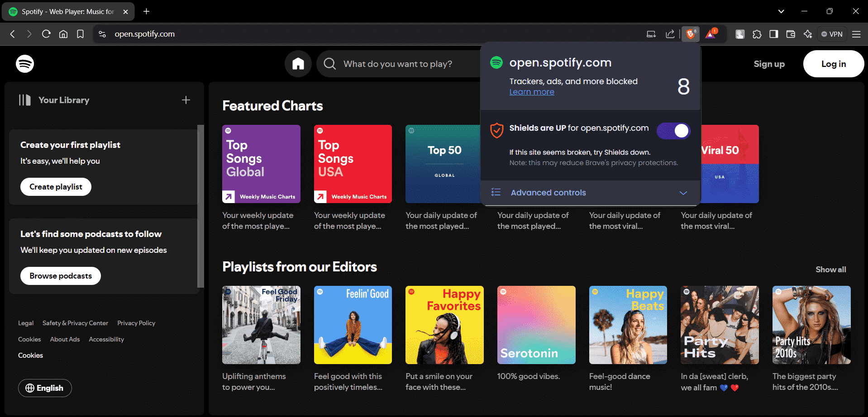Open the extensions puzzle icon

(757, 34)
